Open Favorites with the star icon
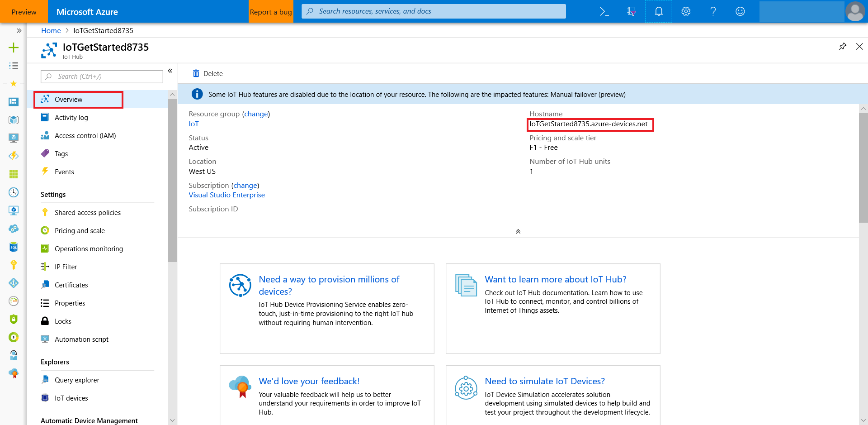This screenshot has height=425, width=868. (14, 84)
